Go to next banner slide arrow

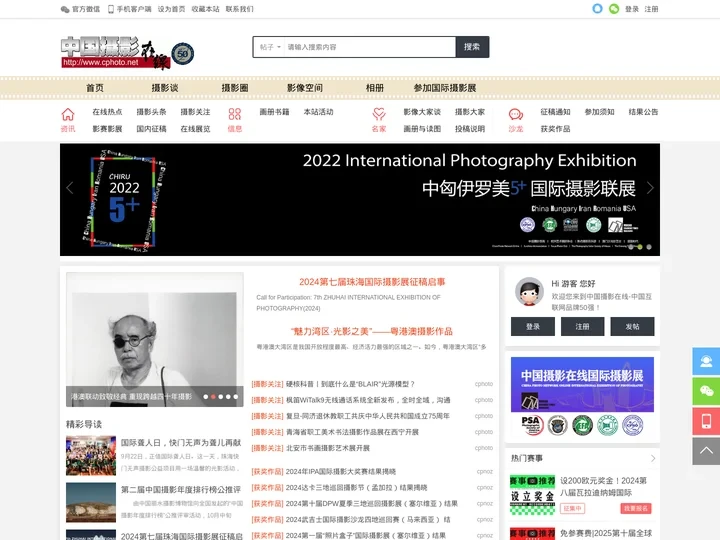pyautogui.click(x=650, y=188)
